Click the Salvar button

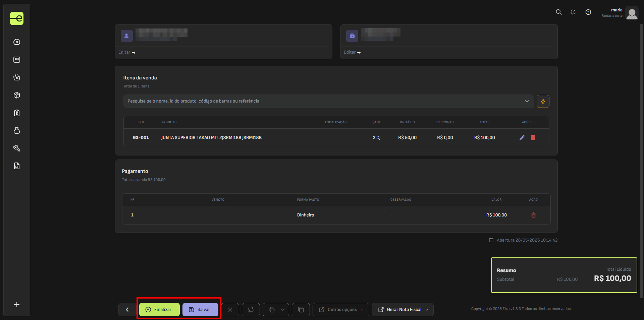pos(200,310)
